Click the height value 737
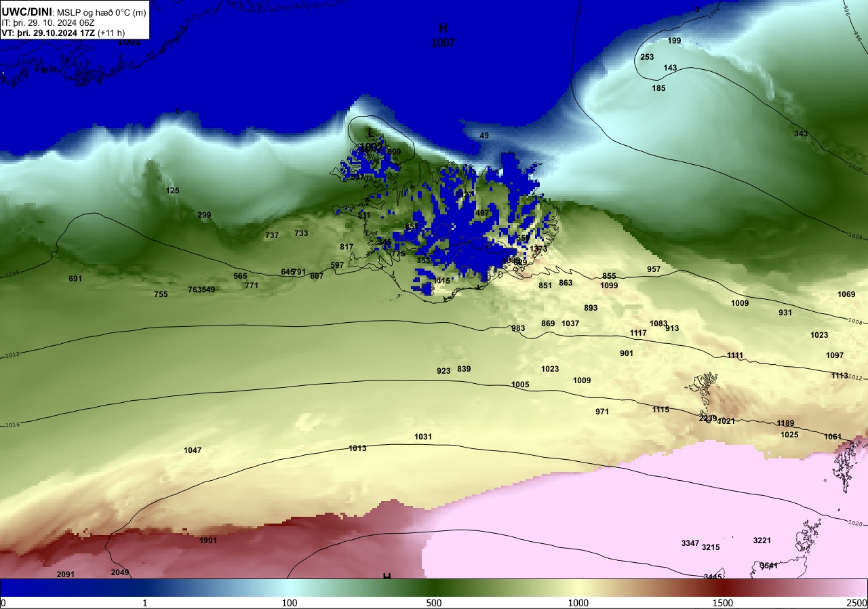Screen dimensions: 868x609 (272, 235)
